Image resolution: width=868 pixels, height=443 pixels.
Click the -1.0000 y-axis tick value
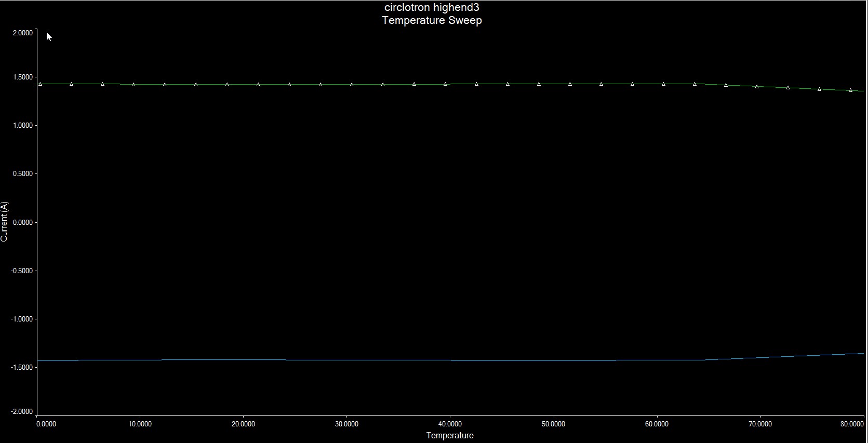point(21,319)
